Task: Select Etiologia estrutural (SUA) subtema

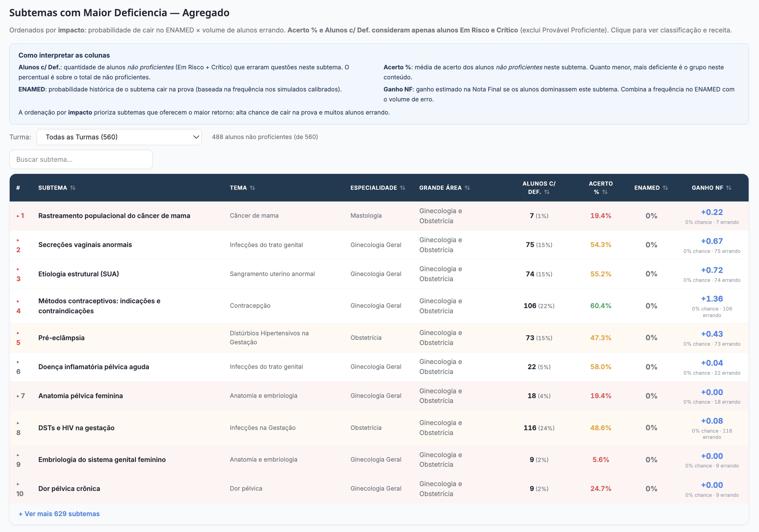Action: pos(78,274)
